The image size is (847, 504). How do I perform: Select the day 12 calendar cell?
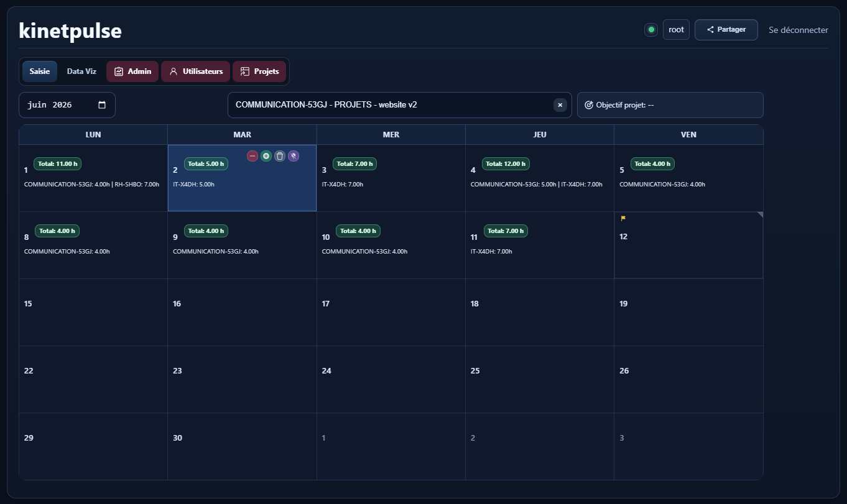(x=688, y=245)
